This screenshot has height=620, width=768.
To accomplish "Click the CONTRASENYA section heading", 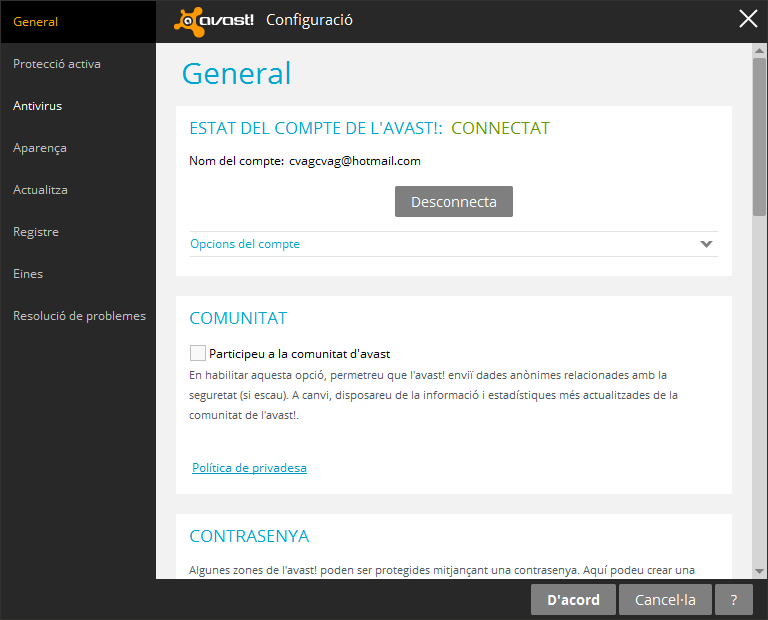I will click(249, 536).
